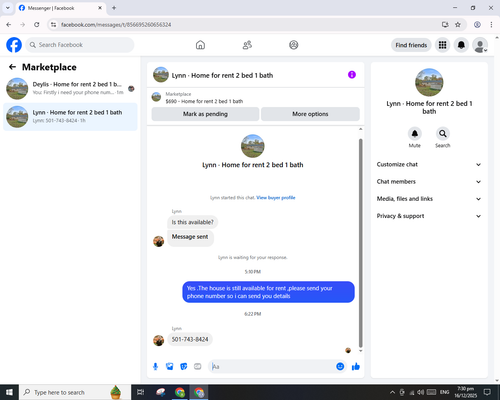
Task: Open Chrome three-dot menu
Action: pyautogui.click(x=491, y=25)
